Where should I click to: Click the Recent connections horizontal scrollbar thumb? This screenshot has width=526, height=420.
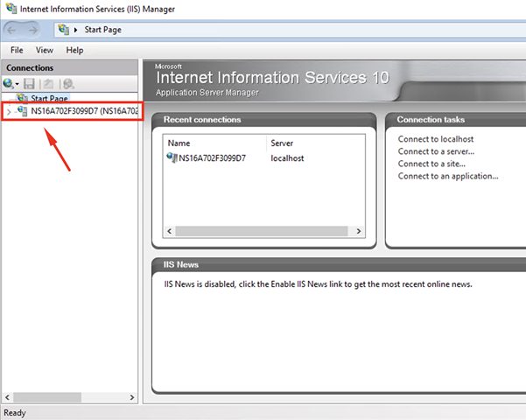tap(262, 231)
